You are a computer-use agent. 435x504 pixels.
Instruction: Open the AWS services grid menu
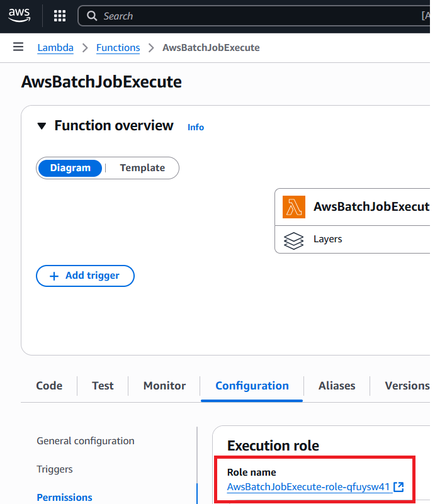coord(60,16)
